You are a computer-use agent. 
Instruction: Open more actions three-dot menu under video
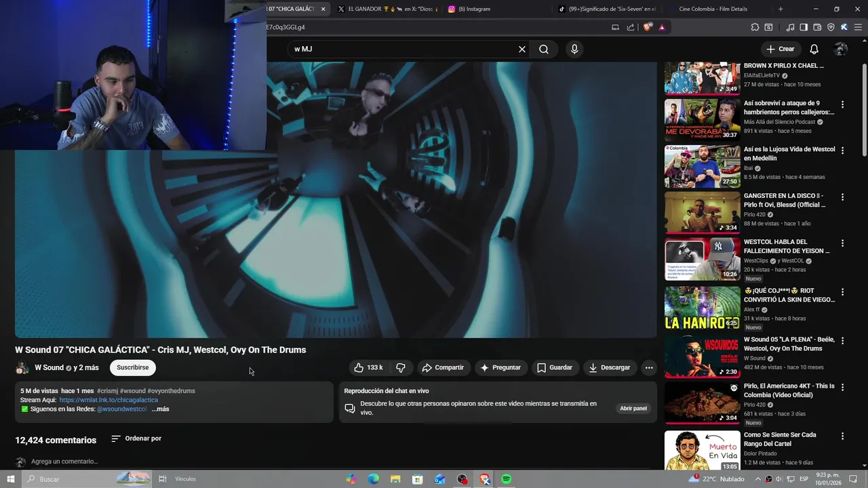coord(649,367)
